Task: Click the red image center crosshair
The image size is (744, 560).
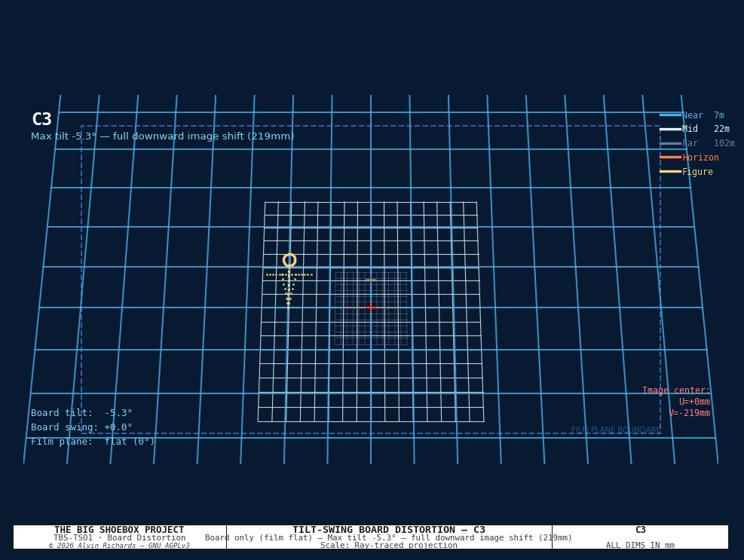Action: 371,308
